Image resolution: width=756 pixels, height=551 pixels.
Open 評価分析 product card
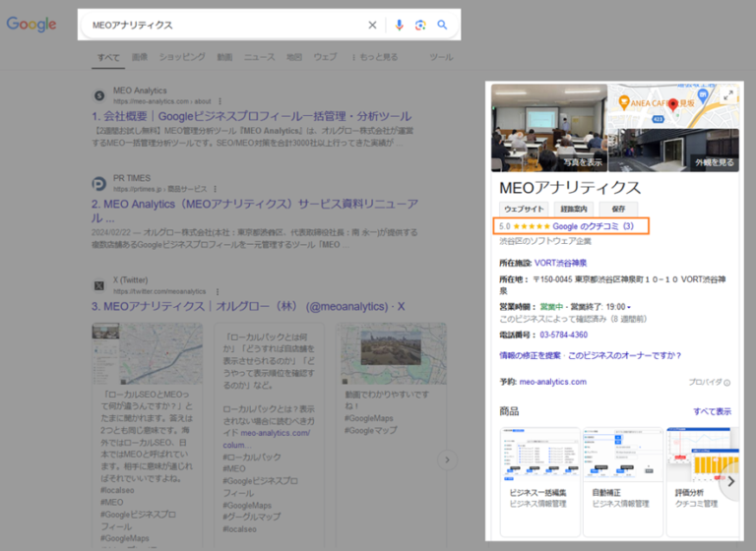tap(703, 481)
